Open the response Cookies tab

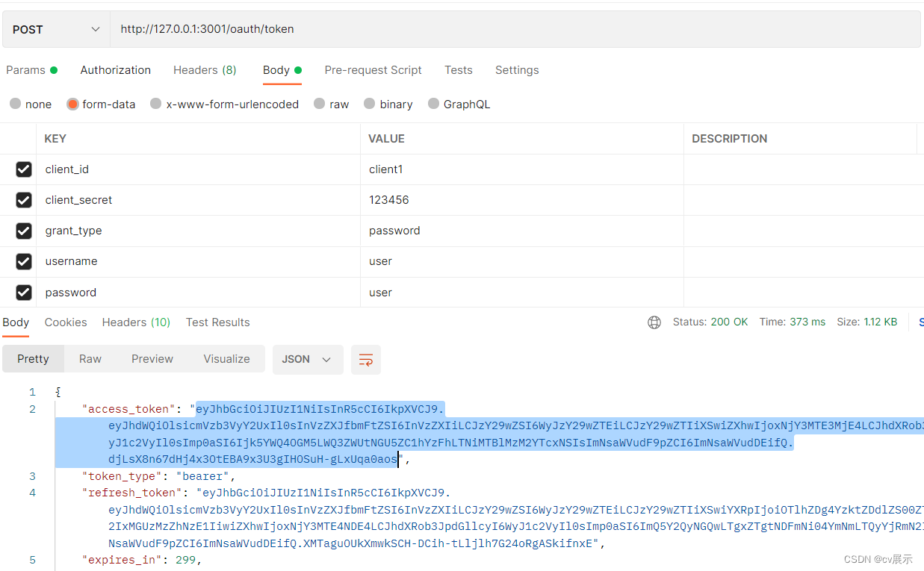pyautogui.click(x=66, y=322)
